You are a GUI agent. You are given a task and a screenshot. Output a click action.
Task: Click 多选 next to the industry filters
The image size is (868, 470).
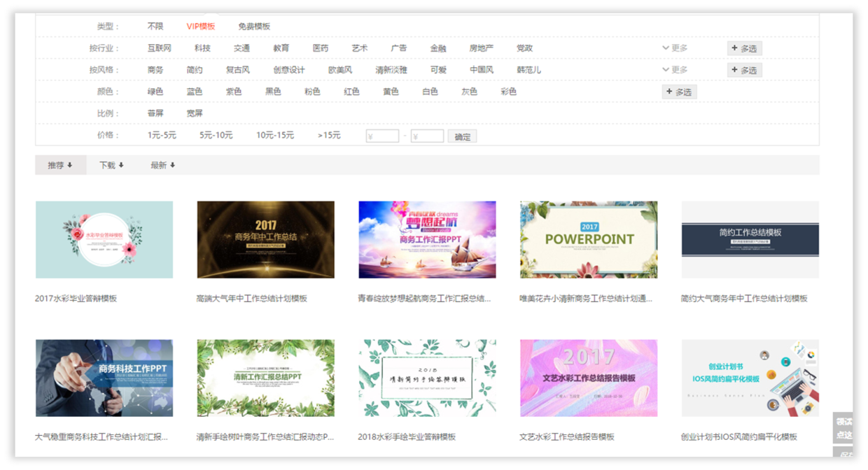tap(744, 48)
